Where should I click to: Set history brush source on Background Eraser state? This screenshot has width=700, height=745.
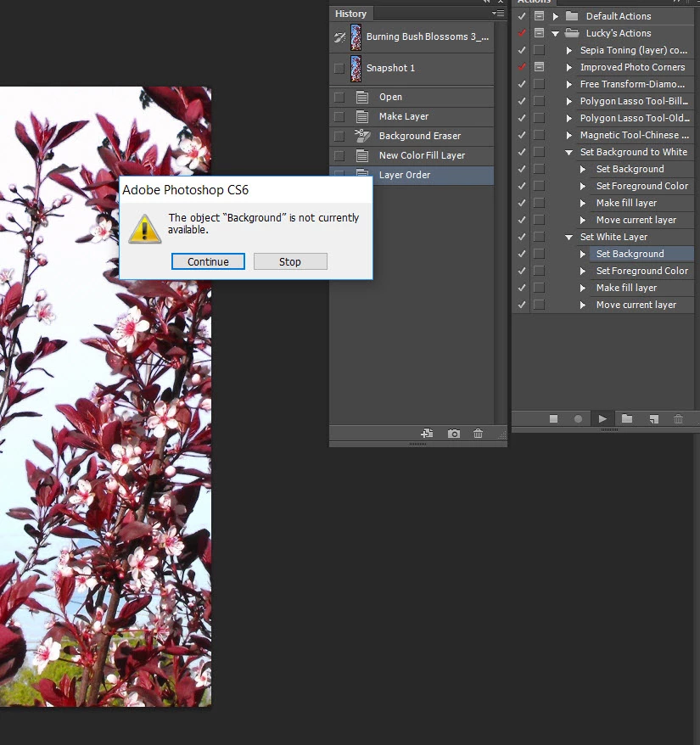coord(339,137)
